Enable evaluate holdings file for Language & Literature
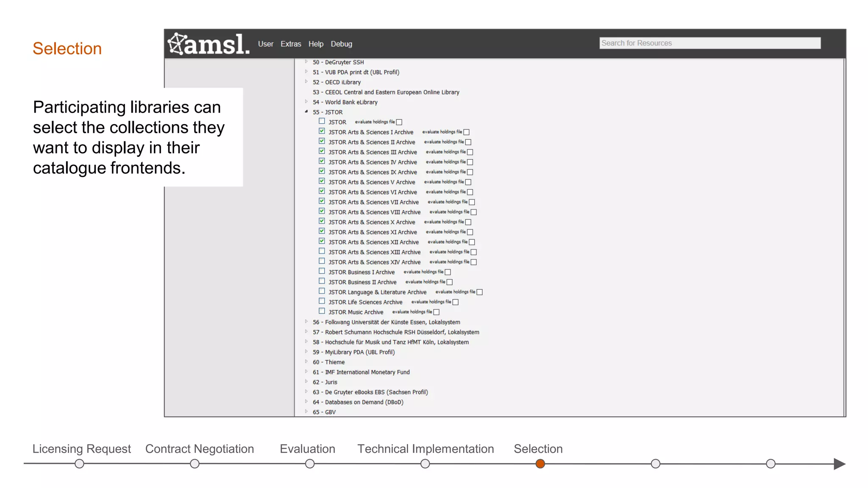 click(479, 292)
